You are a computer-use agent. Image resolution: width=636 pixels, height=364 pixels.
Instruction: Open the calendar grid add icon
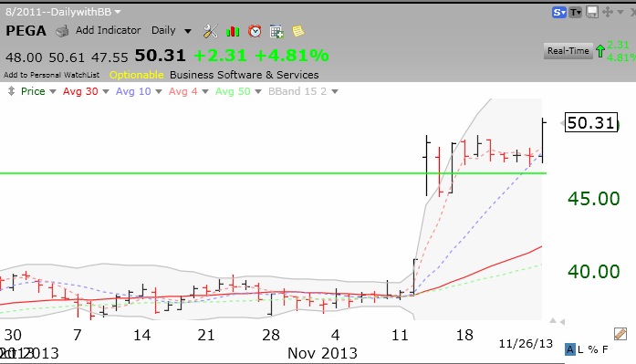pyautogui.click(x=276, y=32)
